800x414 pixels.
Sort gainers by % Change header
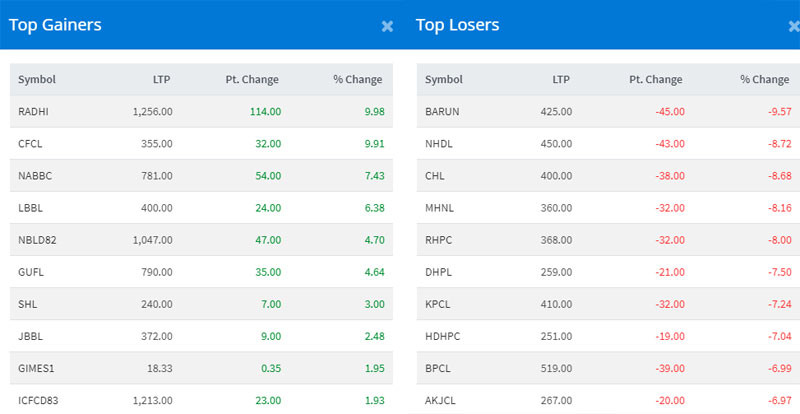tap(357, 80)
